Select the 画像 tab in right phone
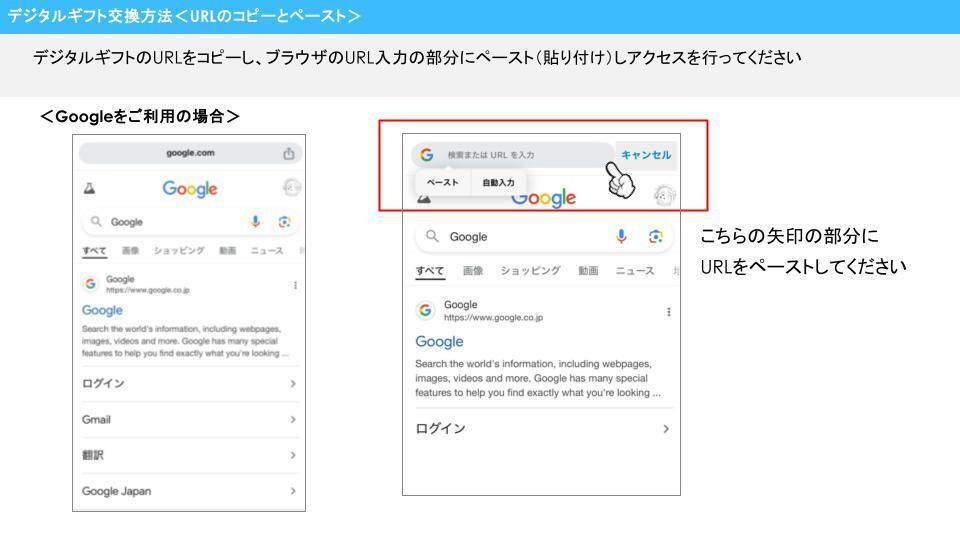Image resolution: width=960 pixels, height=540 pixels. [x=472, y=271]
